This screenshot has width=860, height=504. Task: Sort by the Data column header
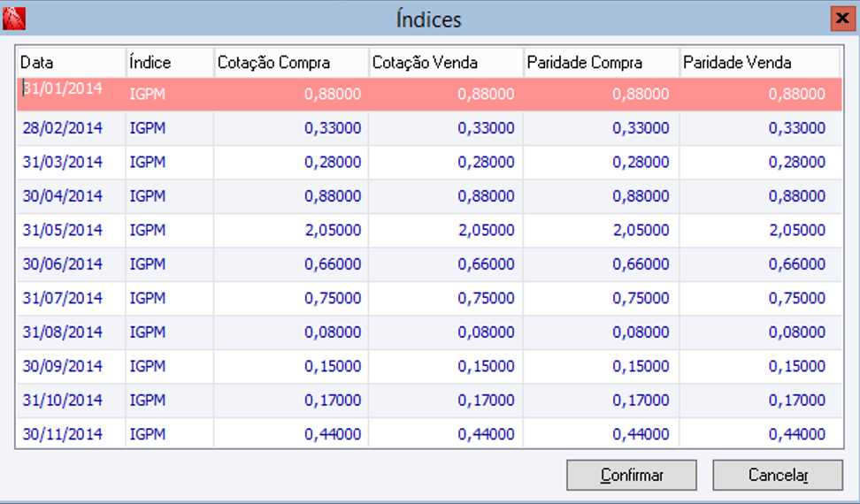[x=72, y=63]
